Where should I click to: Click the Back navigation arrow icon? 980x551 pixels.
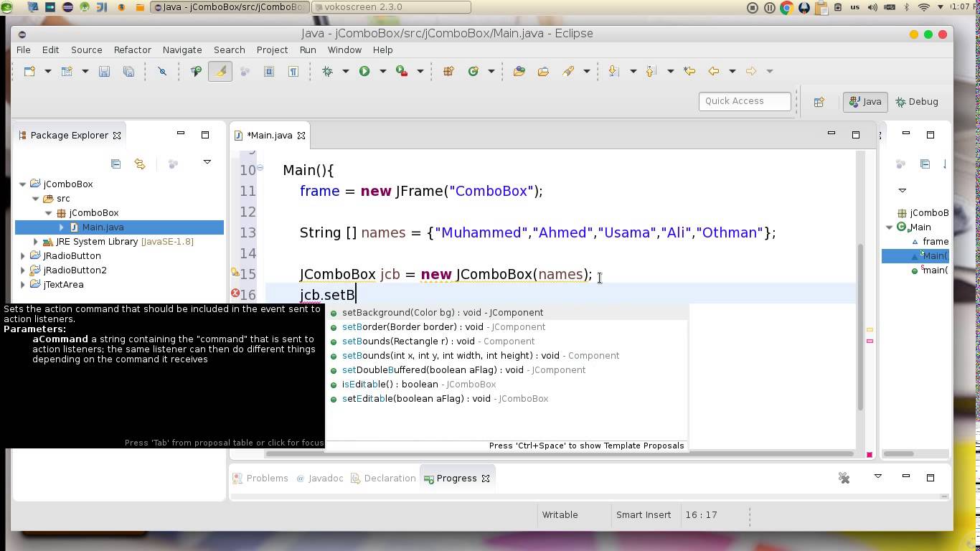714,71
